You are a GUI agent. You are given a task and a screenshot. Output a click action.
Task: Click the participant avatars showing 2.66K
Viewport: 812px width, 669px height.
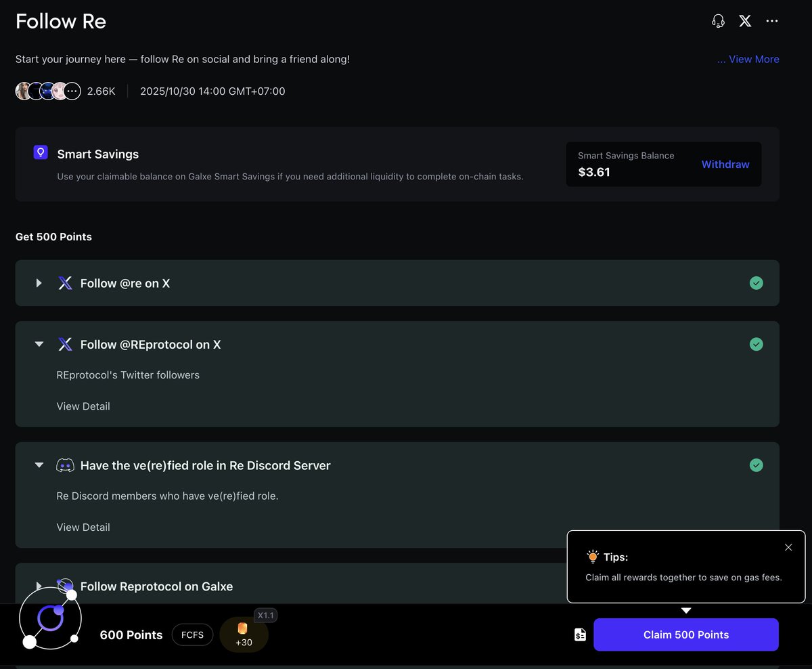coord(47,90)
